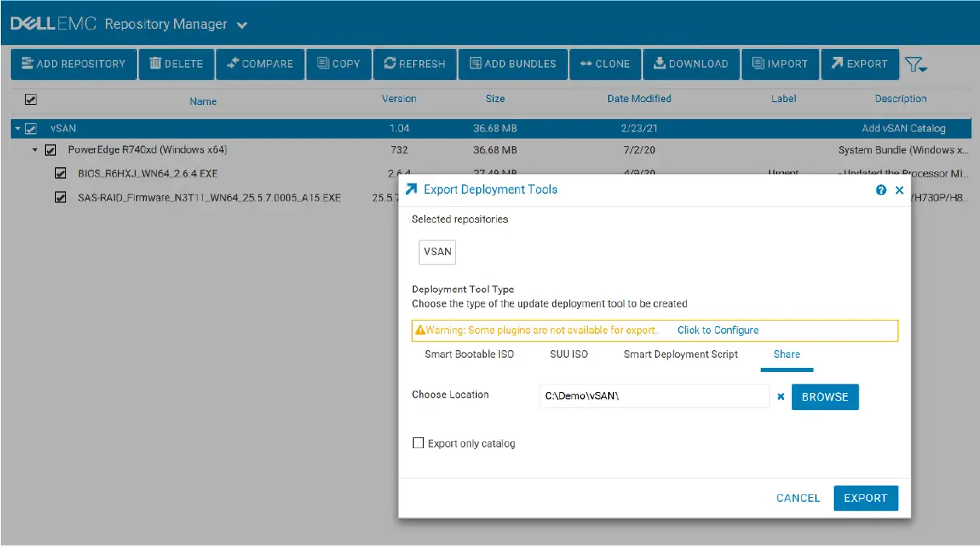Select the PowerEdge R740xd (Windows x64) row name
The image size is (980, 547).
point(148,149)
